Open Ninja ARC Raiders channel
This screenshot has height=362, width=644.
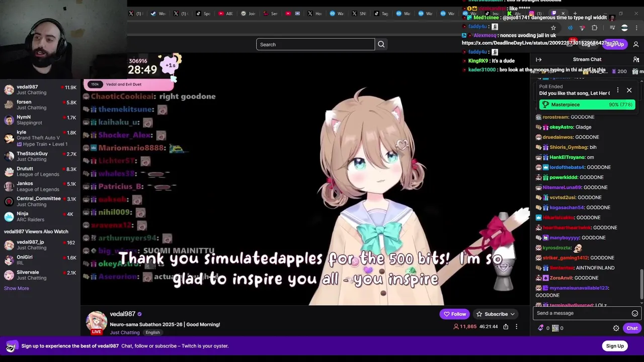(40, 217)
